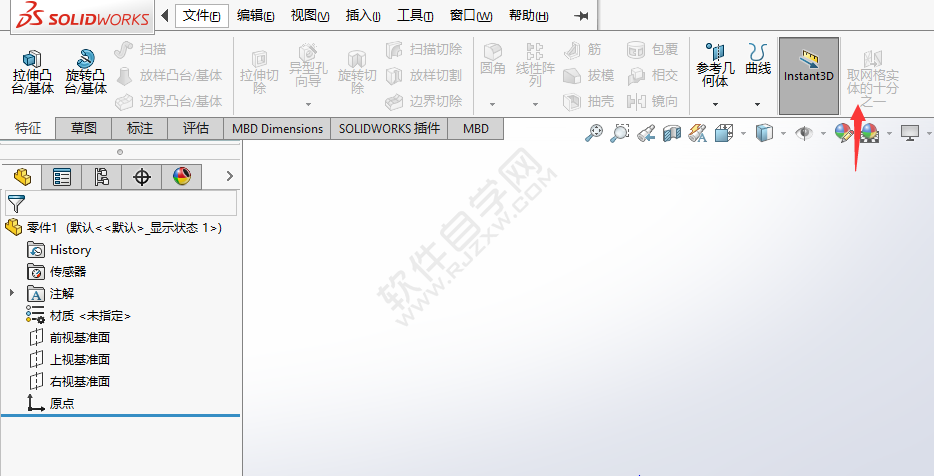
Task: Select Revolved Boss/Base (旋转凸台/基体)
Action: pos(86,72)
